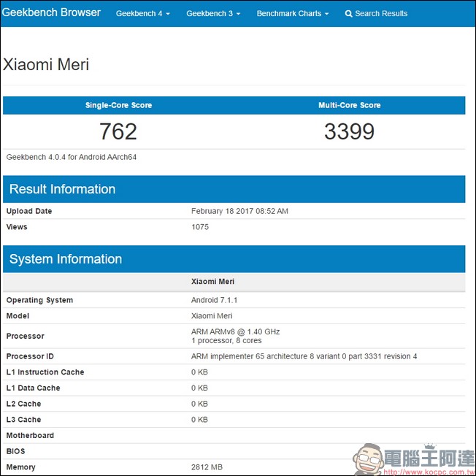Viewport: 476px width, 476px height.
Task: Select the Single-Core Score header
Action: (x=118, y=105)
